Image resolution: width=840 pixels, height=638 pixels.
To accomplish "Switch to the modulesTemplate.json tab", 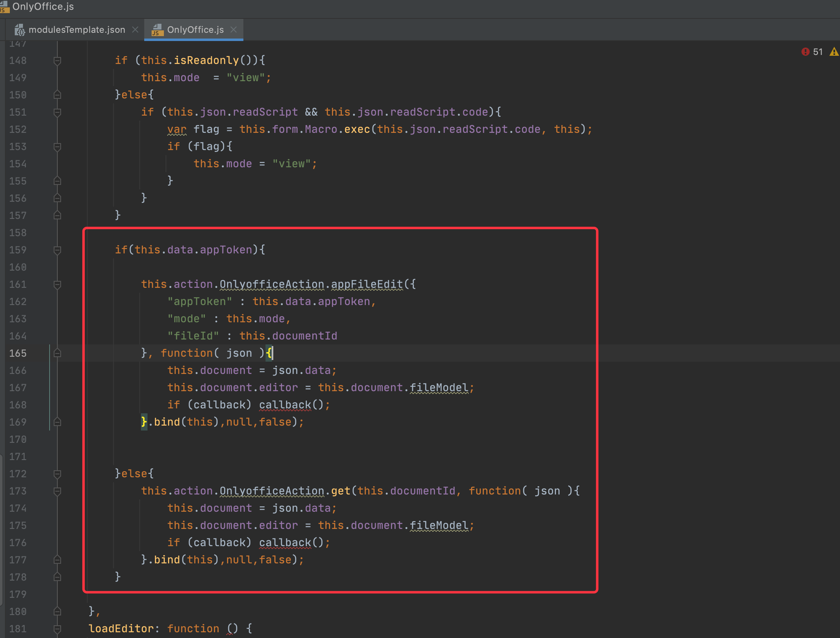I will pos(77,30).
